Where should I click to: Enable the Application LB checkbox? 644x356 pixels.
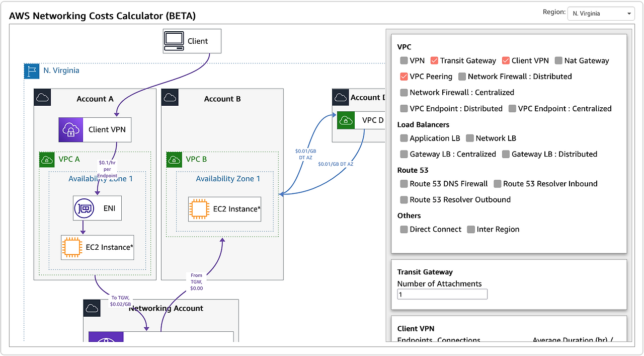coord(404,138)
